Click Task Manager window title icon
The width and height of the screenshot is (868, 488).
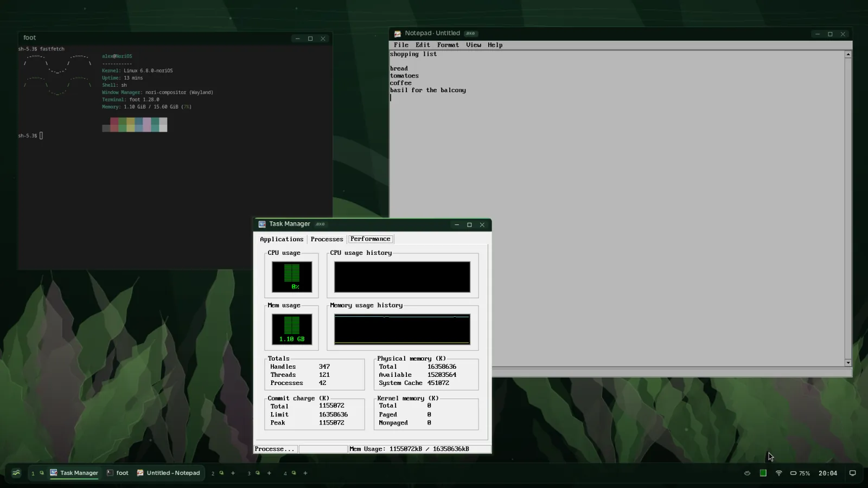(262, 224)
